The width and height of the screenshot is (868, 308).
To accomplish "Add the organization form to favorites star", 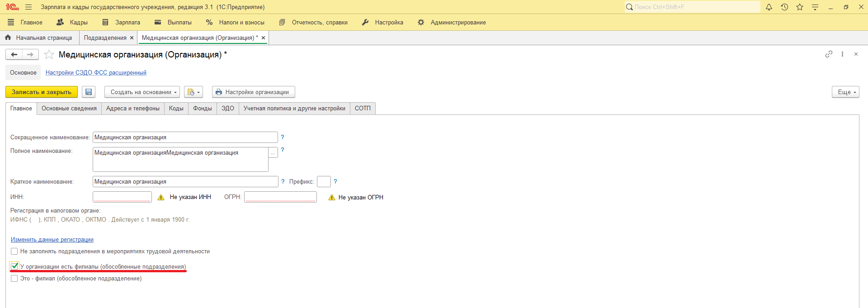I will [49, 55].
